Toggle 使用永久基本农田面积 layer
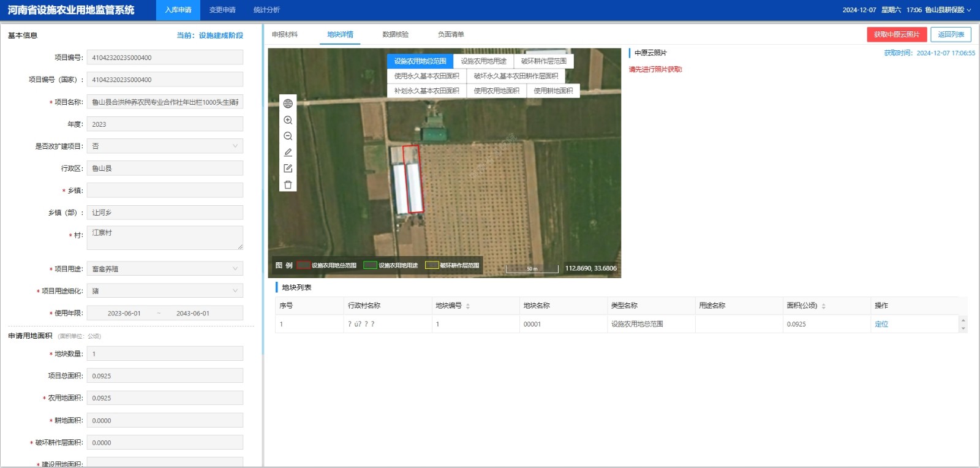 [426, 76]
